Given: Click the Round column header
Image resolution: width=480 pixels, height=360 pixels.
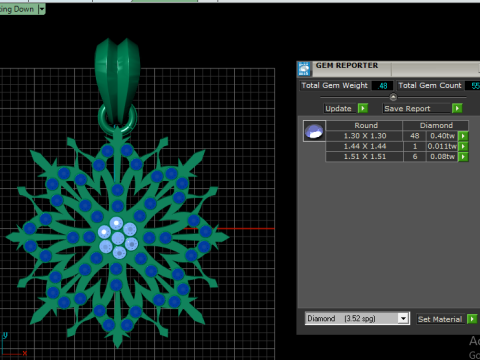Looking at the screenshot, I should click(x=365, y=125).
